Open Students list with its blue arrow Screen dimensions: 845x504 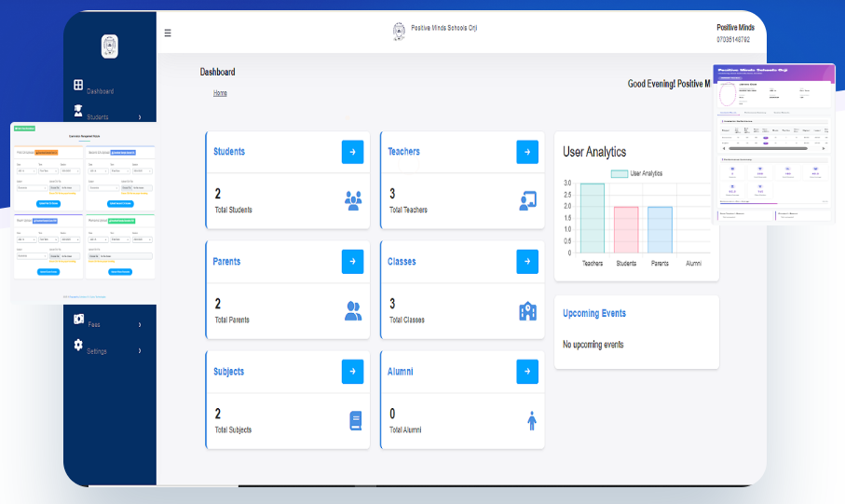[352, 152]
